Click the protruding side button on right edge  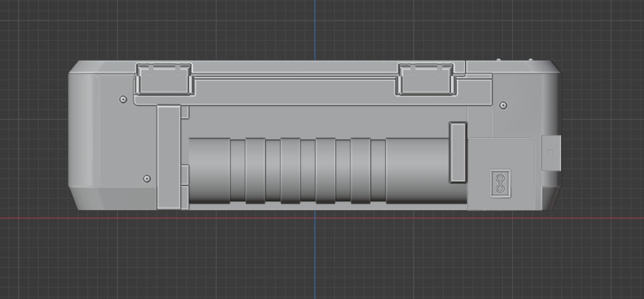(551, 152)
